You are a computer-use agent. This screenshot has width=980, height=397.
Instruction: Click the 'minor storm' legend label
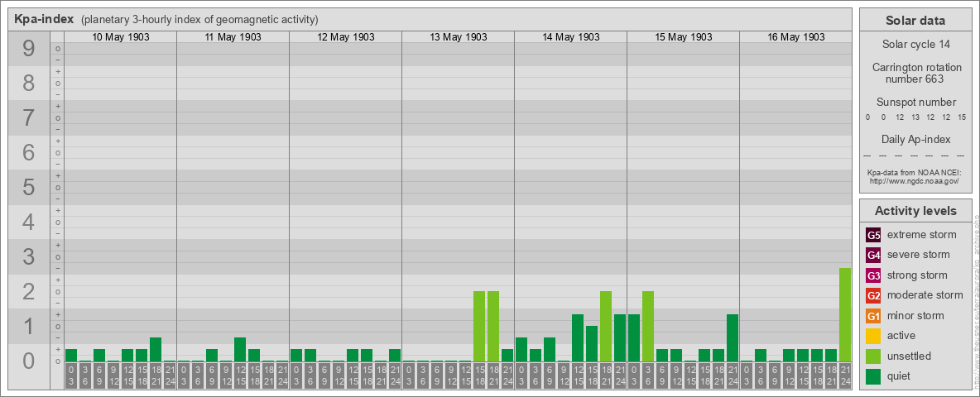pos(915,315)
